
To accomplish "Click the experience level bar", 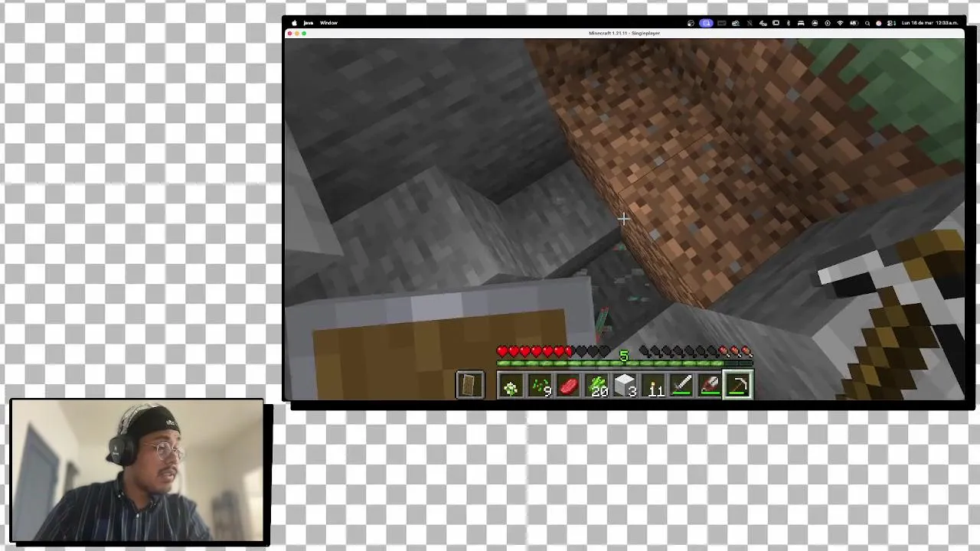I will click(625, 363).
